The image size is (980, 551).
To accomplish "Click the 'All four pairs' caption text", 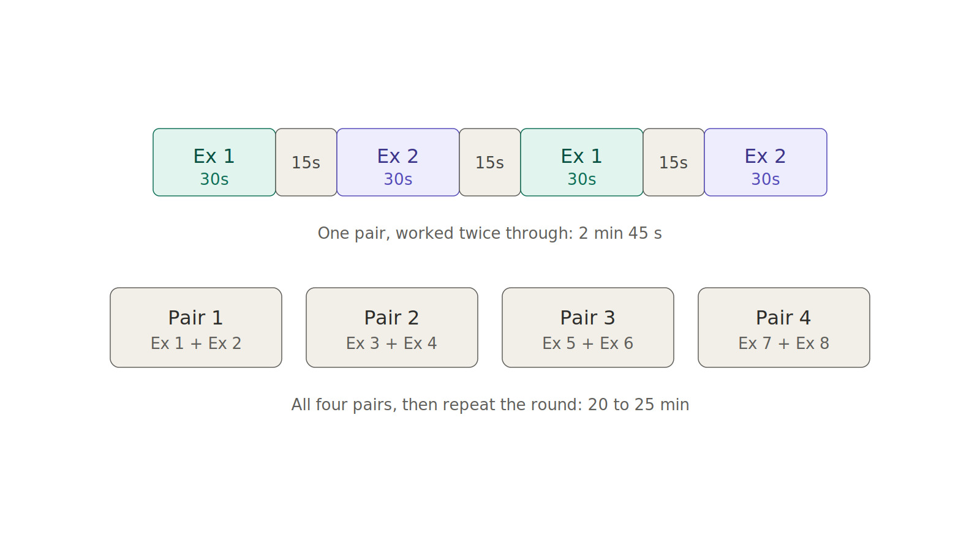I will coord(490,405).
